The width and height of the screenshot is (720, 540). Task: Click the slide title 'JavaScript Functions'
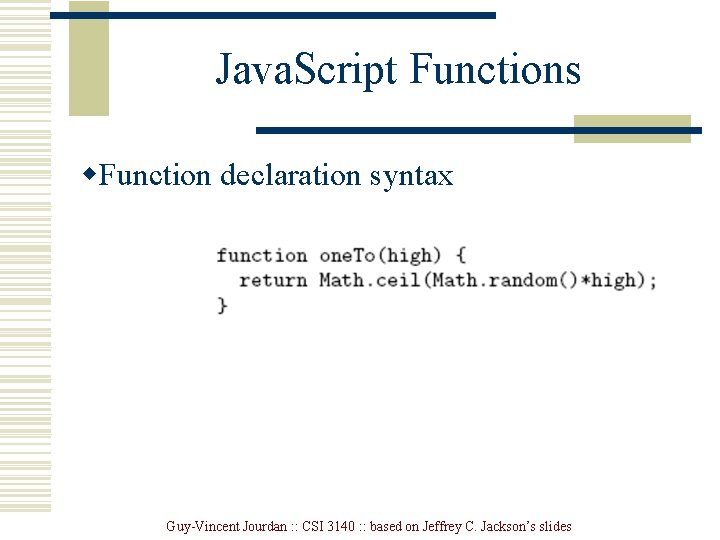tap(398, 70)
